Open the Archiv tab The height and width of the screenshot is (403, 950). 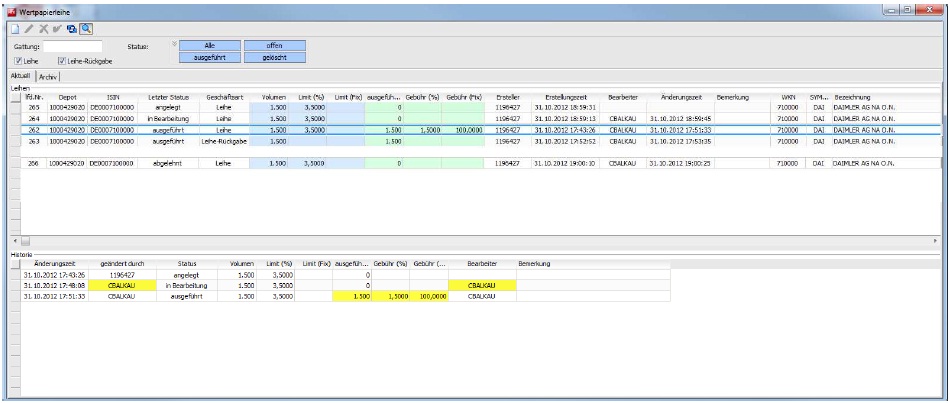coord(48,76)
